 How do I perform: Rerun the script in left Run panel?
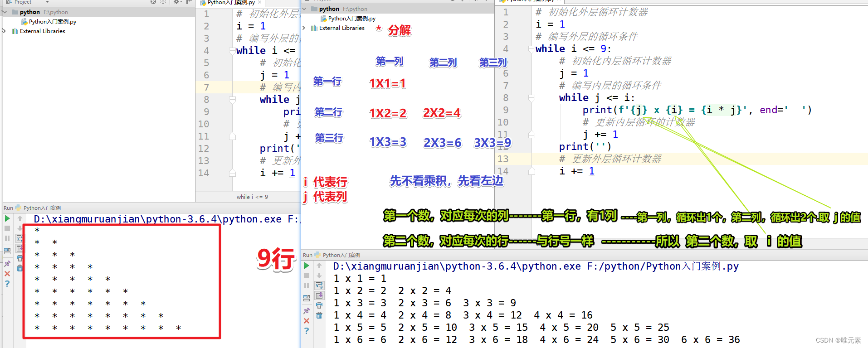(7, 218)
